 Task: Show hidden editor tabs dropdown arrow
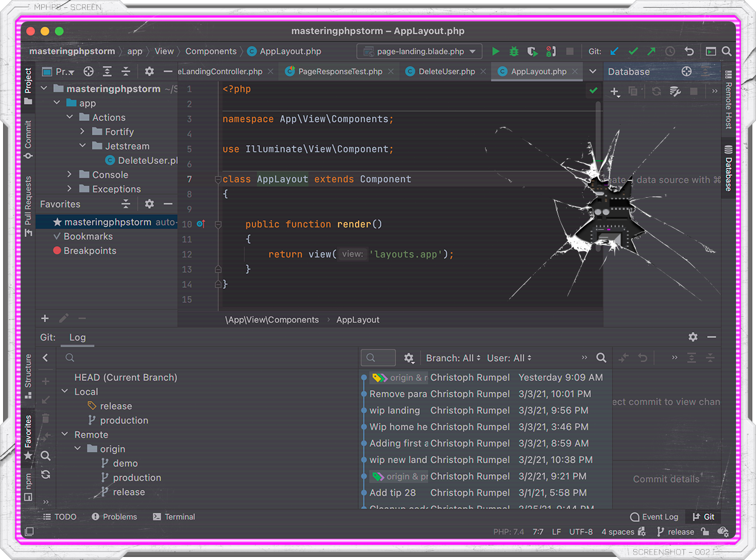tap(593, 71)
